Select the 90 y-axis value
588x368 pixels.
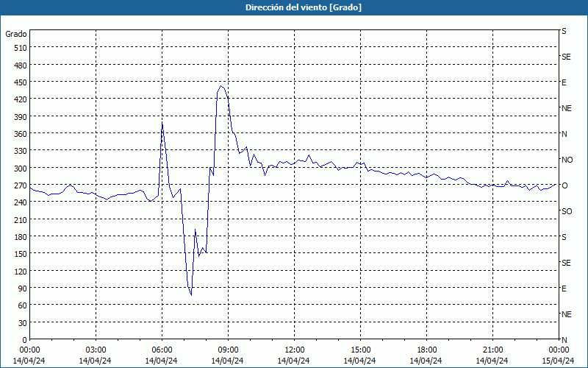pyautogui.click(x=23, y=289)
